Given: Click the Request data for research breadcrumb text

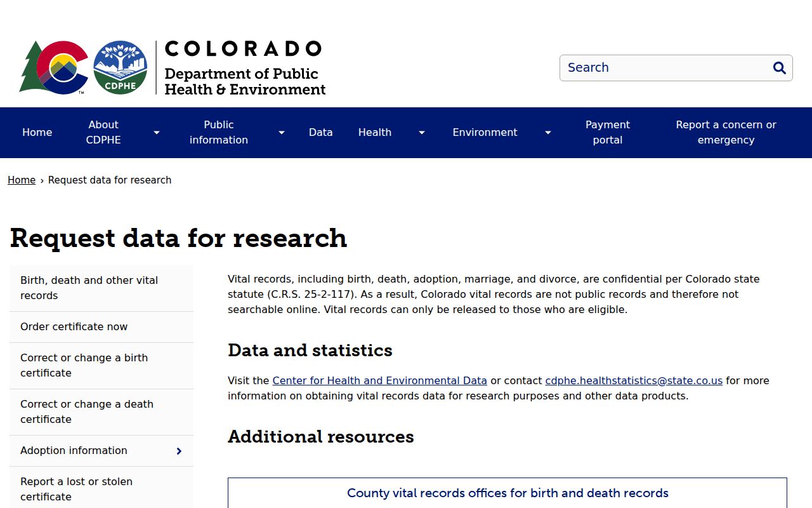Looking at the screenshot, I should (x=110, y=180).
